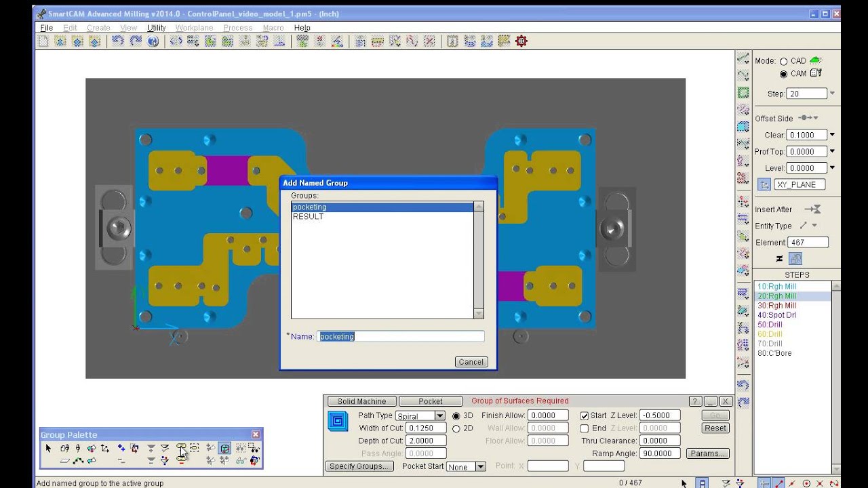
Task: Click the Solid Machine button
Action: pos(361,401)
